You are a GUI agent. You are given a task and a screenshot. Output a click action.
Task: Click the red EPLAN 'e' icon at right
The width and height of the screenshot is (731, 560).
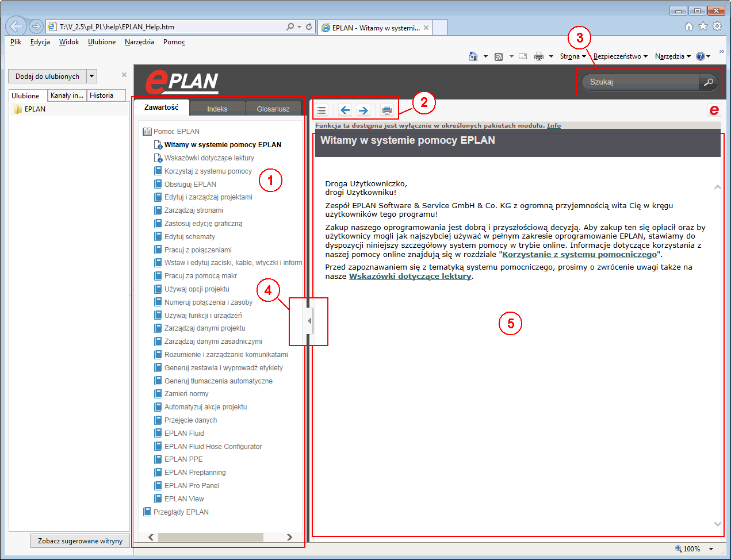point(714,110)
